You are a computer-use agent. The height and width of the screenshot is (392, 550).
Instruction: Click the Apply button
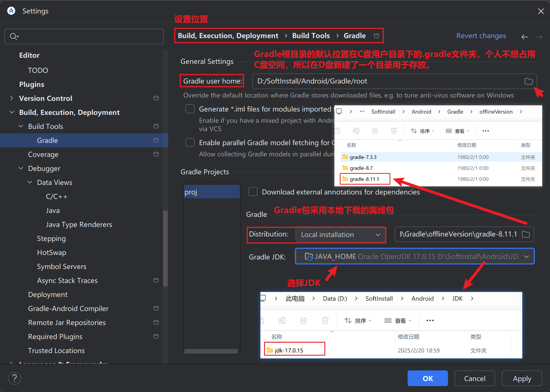click(x=522, y=379)
